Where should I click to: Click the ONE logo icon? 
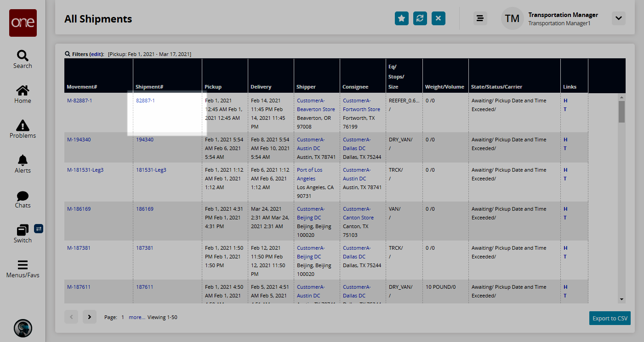(23, 23)
